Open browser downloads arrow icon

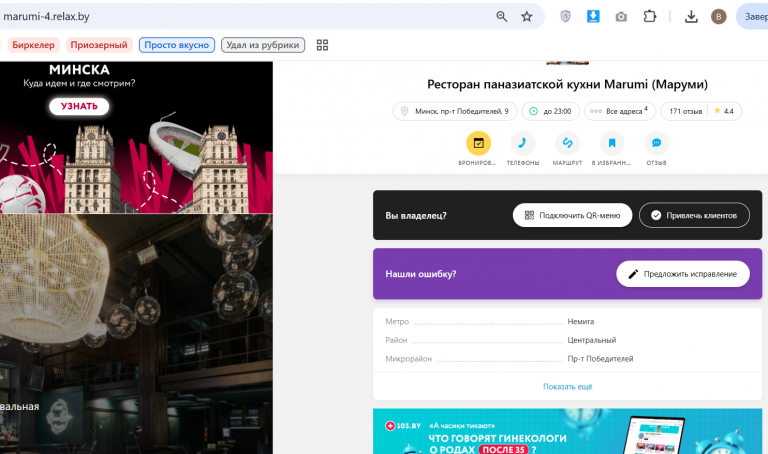pyautogui.click(x=691, y=17)
